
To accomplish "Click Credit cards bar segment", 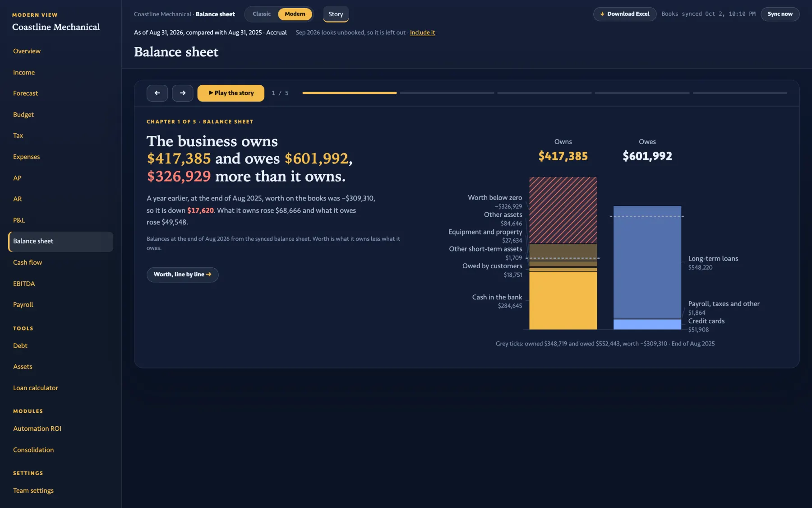I will click(647, 324).
